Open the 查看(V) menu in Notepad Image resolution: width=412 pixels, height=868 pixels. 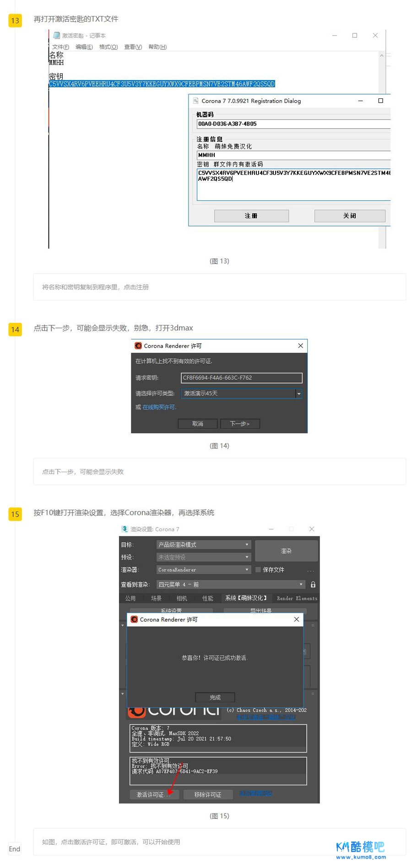click(133, 47)
